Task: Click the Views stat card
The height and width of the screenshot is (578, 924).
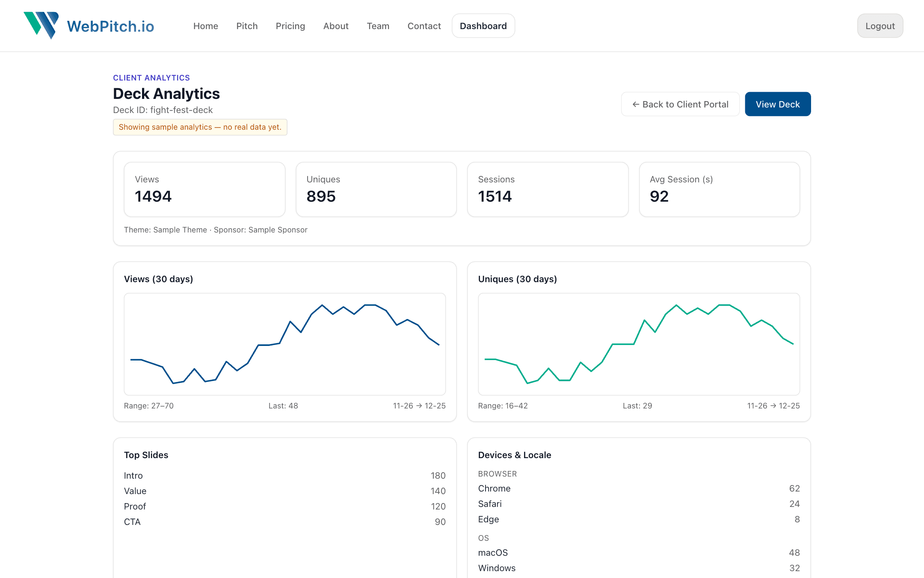Action: (204, 189)
